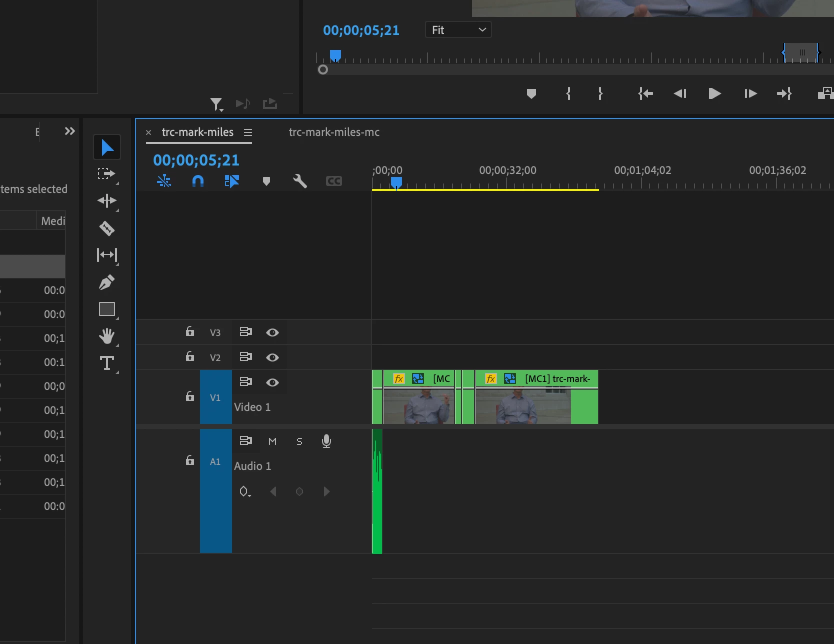834x644 pixels.
Task: Toggle track lock on V2
Action: click(190, 356)
